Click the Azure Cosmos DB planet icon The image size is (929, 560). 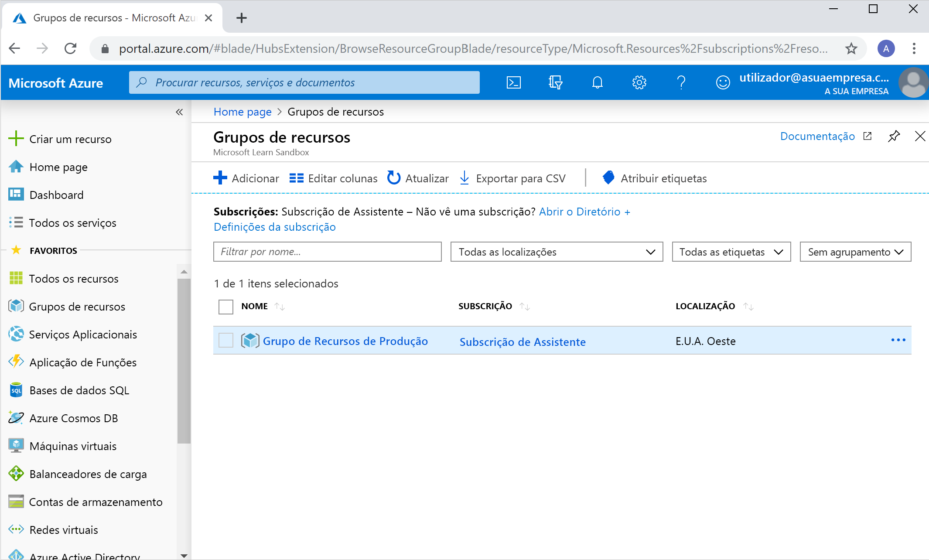tap(16, 418)
